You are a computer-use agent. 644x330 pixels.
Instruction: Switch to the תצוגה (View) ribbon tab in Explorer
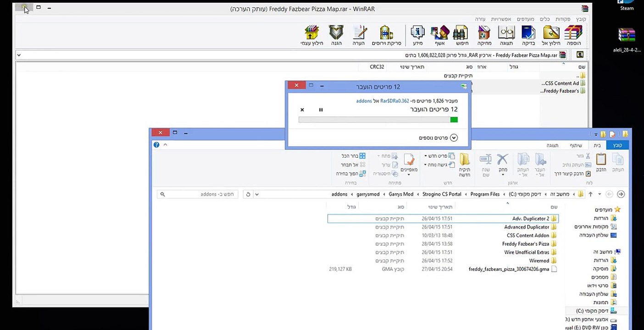[x=552, y=145]
